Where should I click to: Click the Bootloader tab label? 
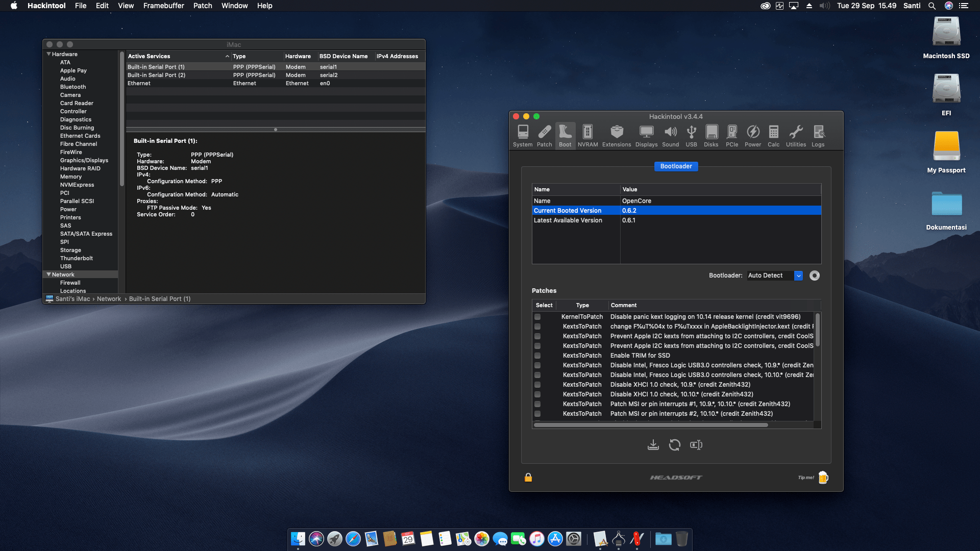point(676,166)
